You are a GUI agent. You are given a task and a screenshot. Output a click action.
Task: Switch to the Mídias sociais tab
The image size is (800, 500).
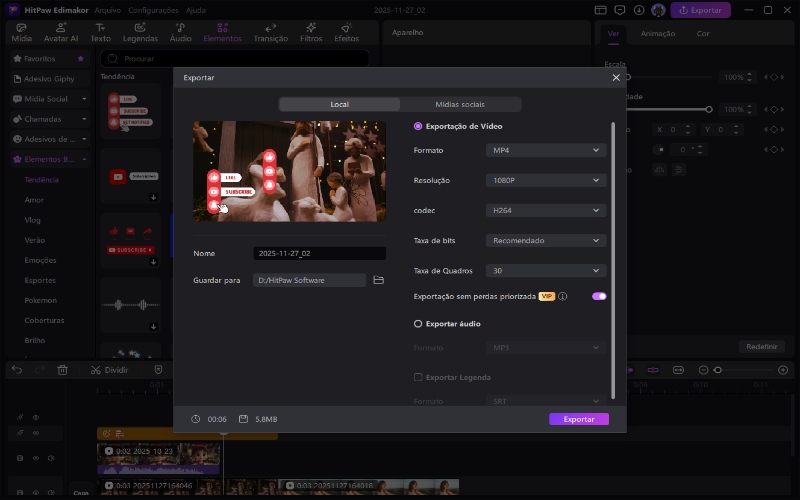[x=460, y=104]
